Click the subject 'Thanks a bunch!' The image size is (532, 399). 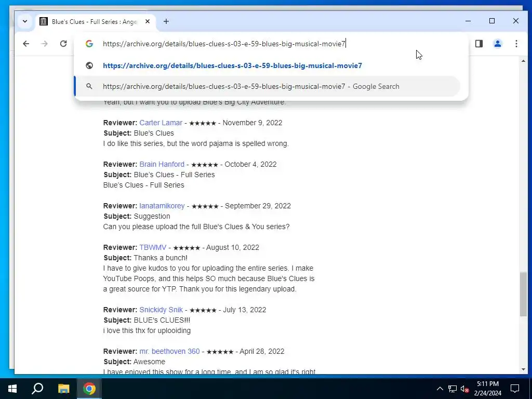(x=161, y=258)
